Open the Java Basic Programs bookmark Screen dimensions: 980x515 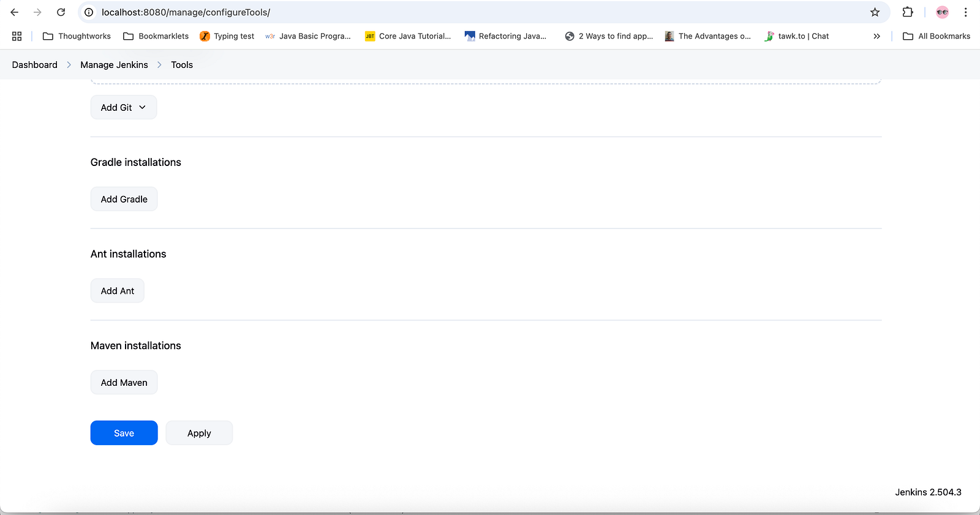(x=308, y=36)
